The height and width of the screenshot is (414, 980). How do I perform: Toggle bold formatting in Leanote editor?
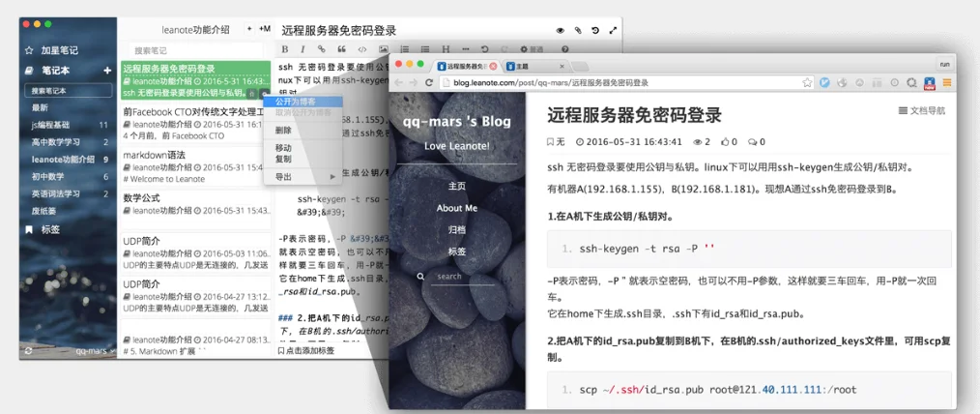click(x=284, y=48)
